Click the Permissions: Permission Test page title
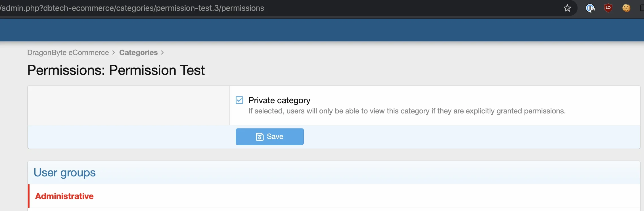 pyautogui.click(x=116, y=70)
